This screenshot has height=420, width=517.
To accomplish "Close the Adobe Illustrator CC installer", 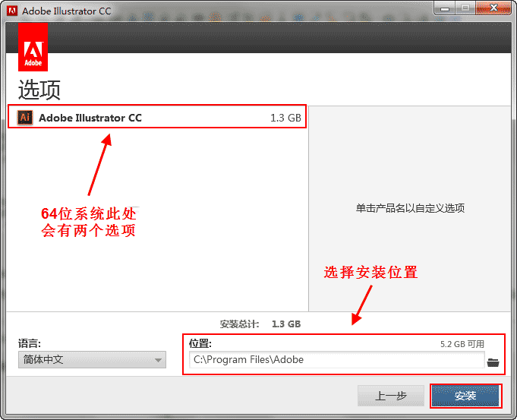I will pyautogui.click(x=493, y=8).
